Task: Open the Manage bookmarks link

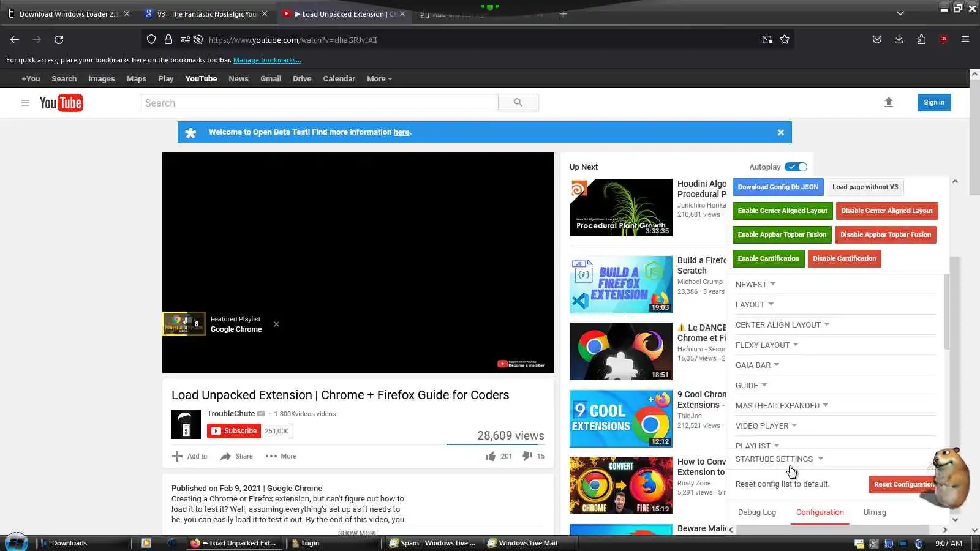Action: pyautogui.click(x=267, y=60)
